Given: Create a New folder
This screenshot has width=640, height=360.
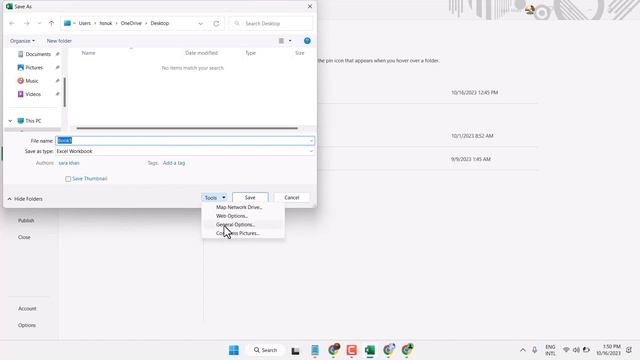Looking at the screenshot, I should [x=59, y=41].
